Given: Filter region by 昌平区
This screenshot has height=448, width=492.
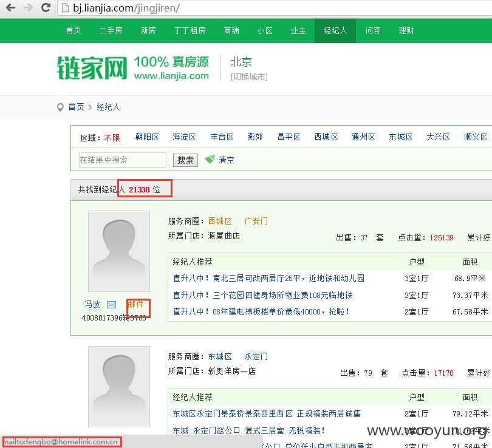Looking at the screenshot, I should coord(289,137).
